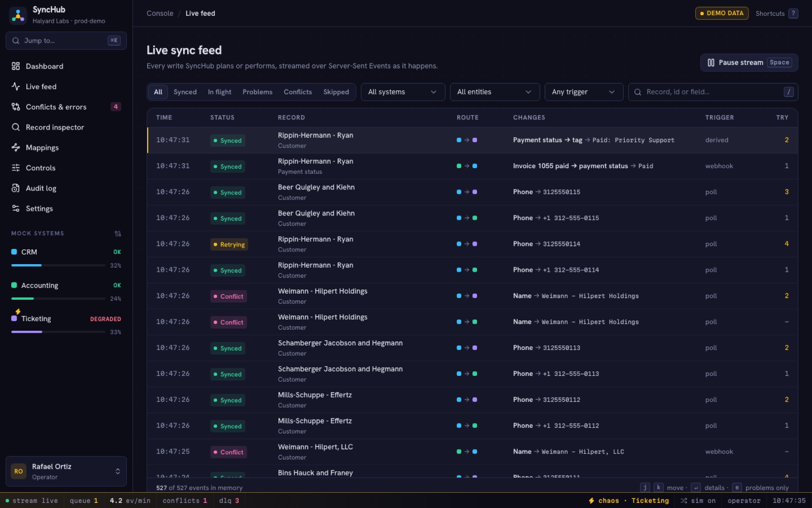The height and width of the screenshot is (508, 812).
Task: Click the RO user avatar
Action: coord(18,471)
